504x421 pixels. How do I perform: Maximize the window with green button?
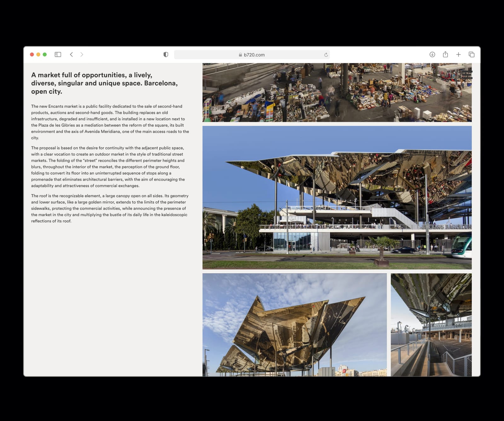(x=45, y=54)
